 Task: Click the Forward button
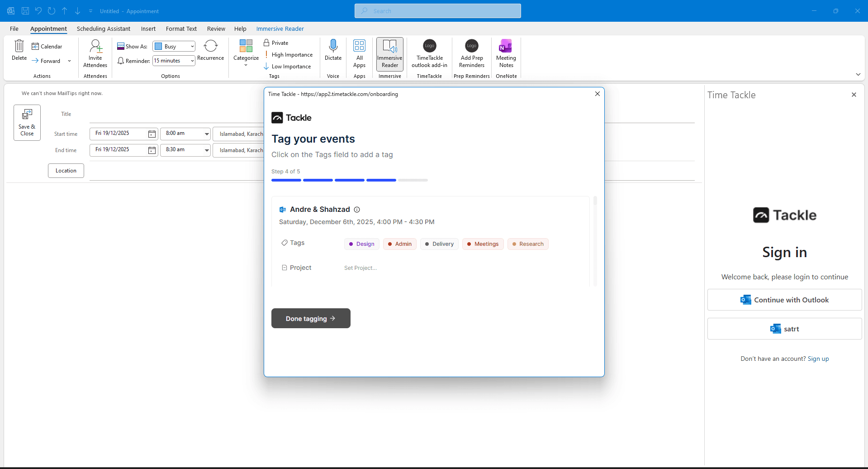click(x=46, y=61)
